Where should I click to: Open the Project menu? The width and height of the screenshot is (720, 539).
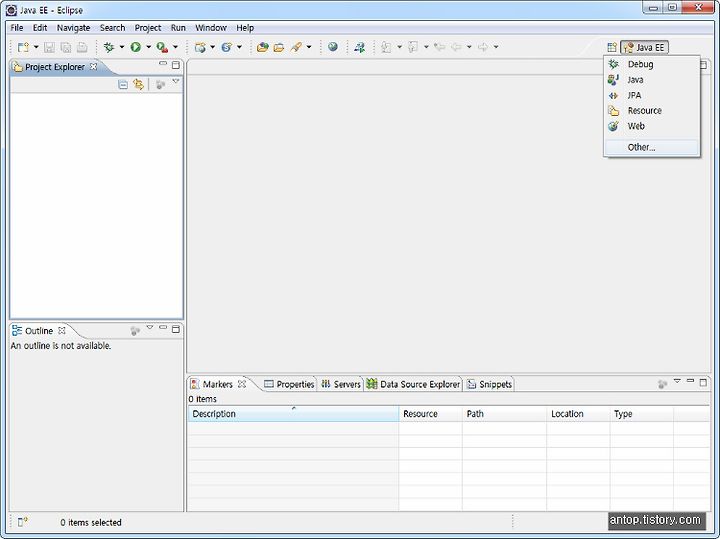[x=148, y=28]
